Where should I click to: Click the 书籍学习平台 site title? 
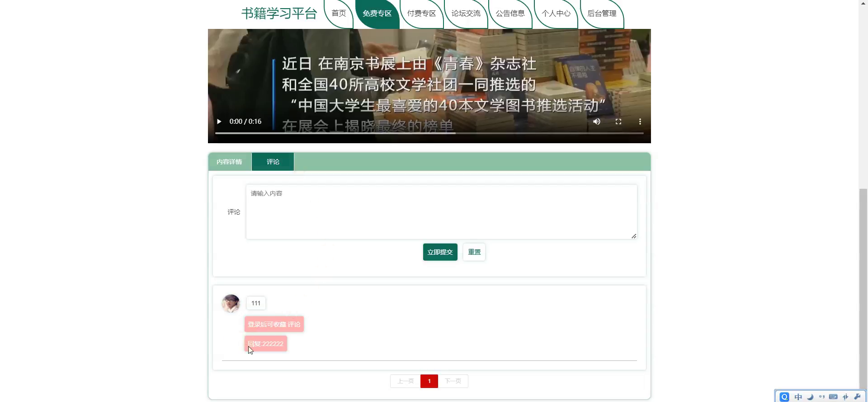279,14
